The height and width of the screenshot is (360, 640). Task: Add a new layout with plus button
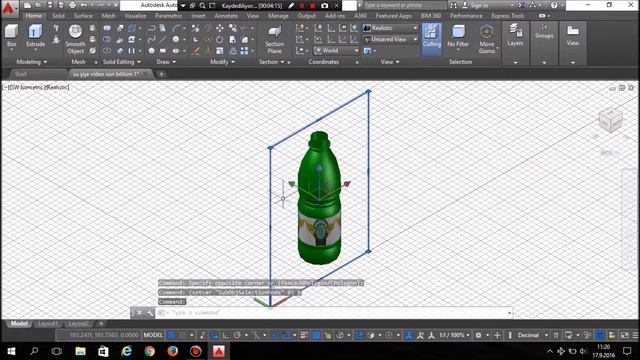tap(101, 324)
